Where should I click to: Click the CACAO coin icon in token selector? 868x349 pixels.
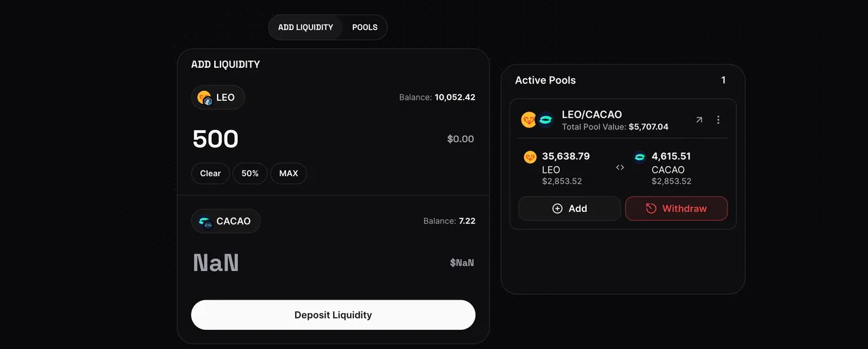point(205,222)
